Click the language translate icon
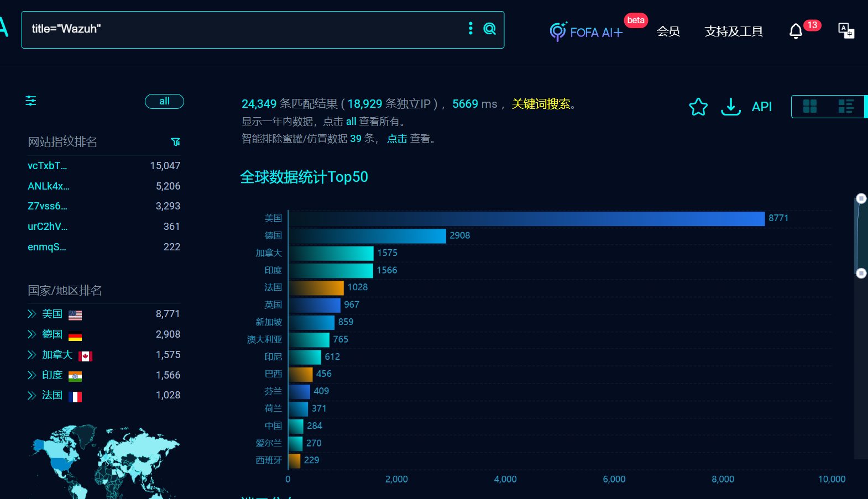The image size is (868, 499). pos(846,30)
